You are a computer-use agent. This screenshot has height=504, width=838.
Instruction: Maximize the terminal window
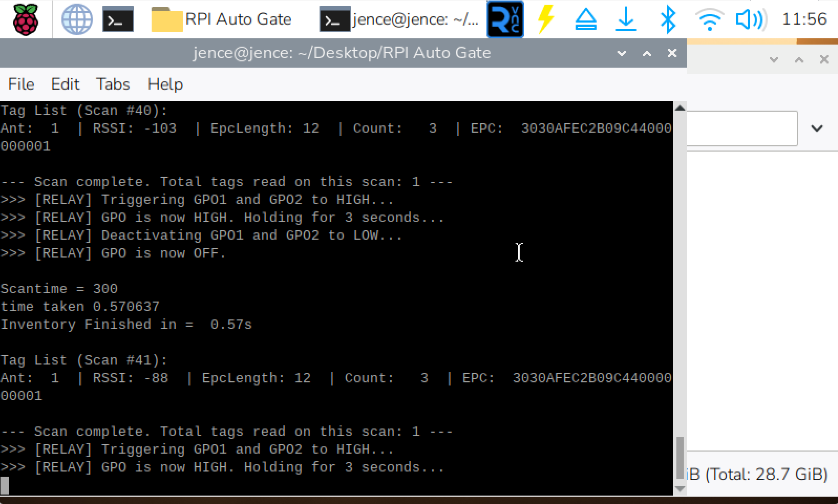tap(647, 53)
